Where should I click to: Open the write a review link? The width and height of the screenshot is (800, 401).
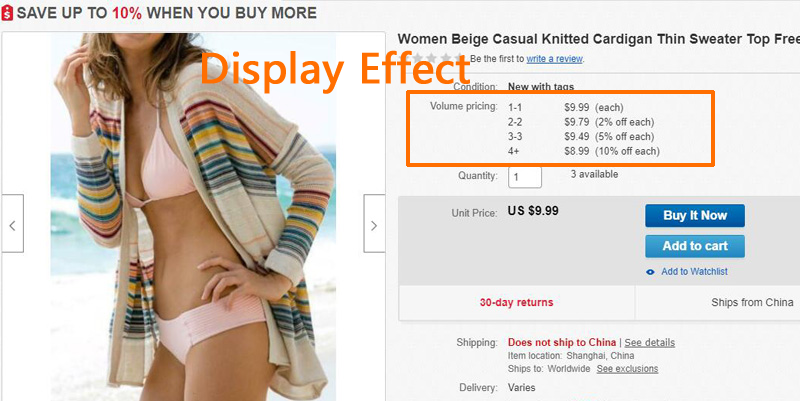[x=554, y=59]
